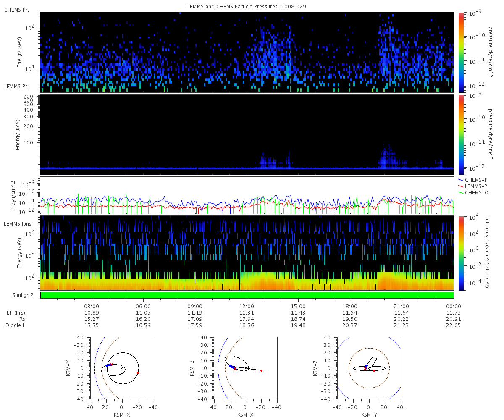Click the CHEMS pressure color scale bar
Screen dimensions: 504x420
tap(461, 52)
